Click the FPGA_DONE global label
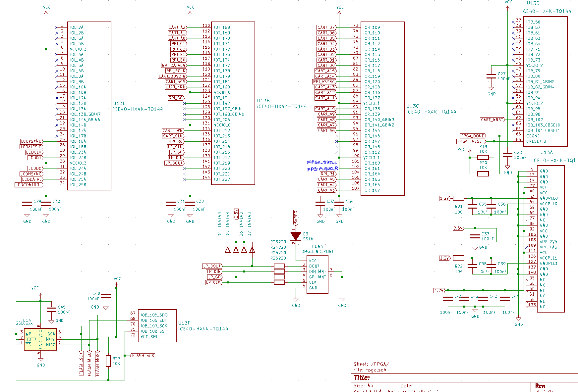The width and height of the screenshot is (578, 392). click(x=473, y=136)
